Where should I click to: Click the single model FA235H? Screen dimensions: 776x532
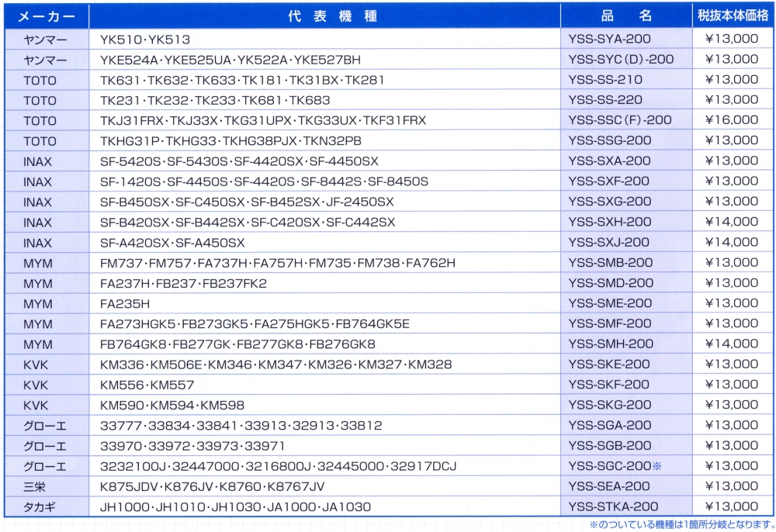tap(125, 304)
